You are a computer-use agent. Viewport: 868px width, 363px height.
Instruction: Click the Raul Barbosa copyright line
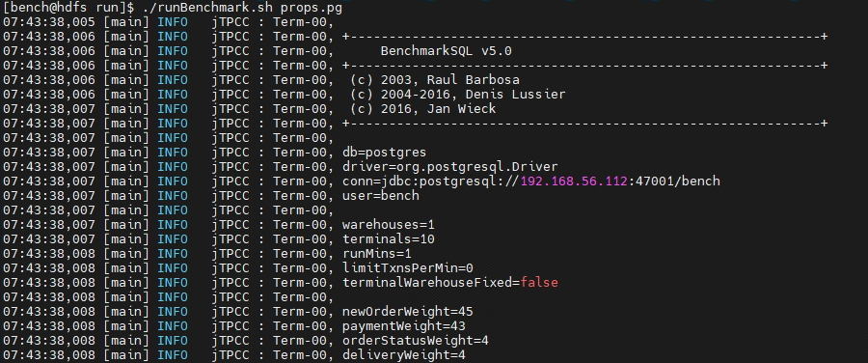pyautogui.click(x=435, y=80)
